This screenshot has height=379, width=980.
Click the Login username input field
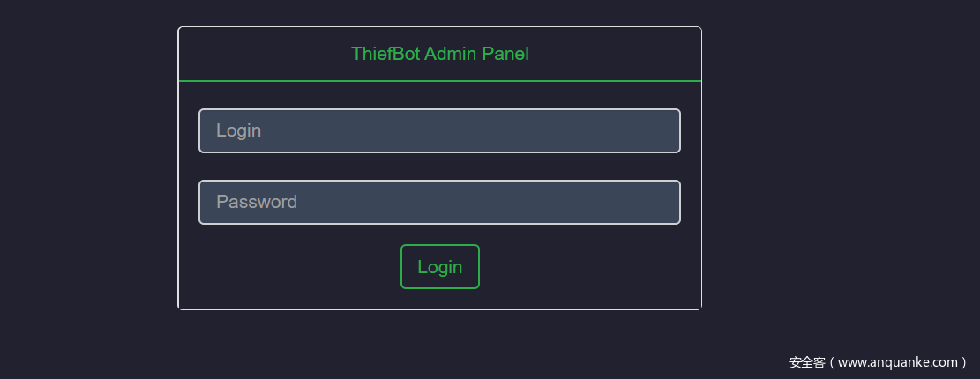coord(439,130)
